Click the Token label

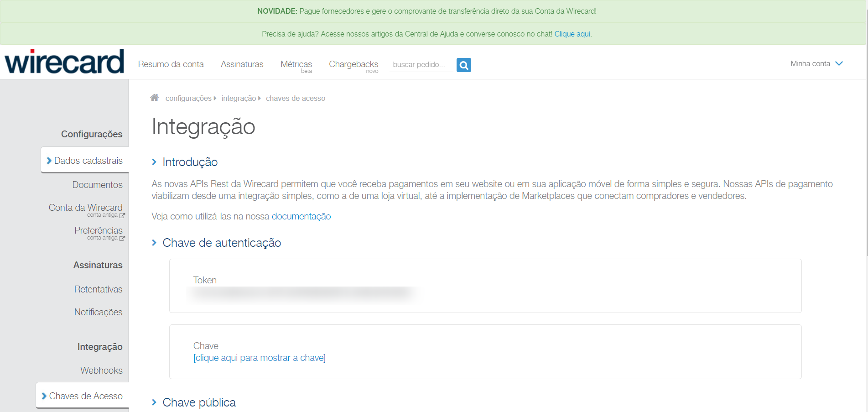pyautogui.click(x=205, y=280)
